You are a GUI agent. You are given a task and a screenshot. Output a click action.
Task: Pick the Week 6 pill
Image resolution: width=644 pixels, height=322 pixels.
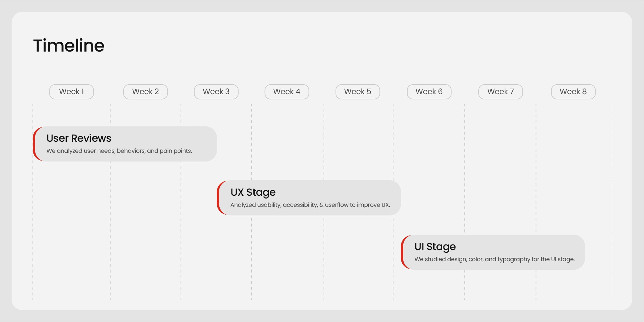pos(429,92)
